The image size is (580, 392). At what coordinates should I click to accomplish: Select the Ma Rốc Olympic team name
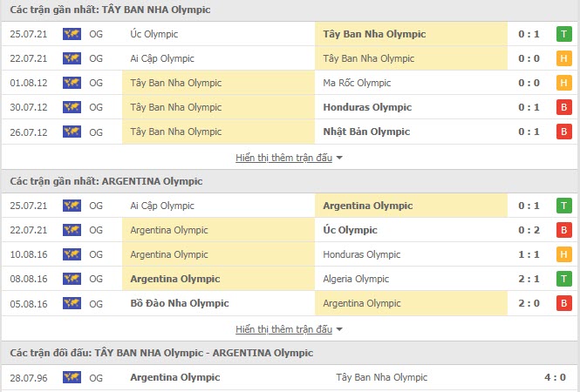point(357,83)
